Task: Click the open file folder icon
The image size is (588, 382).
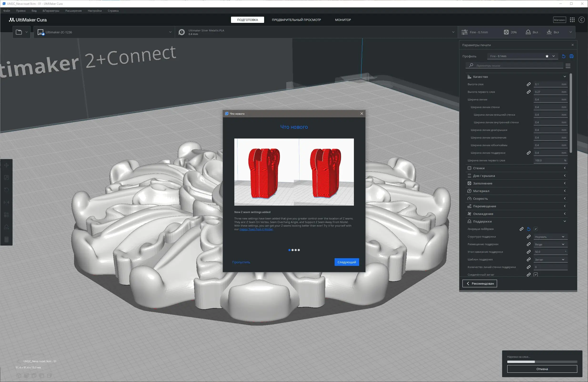Action: [19, 32]
